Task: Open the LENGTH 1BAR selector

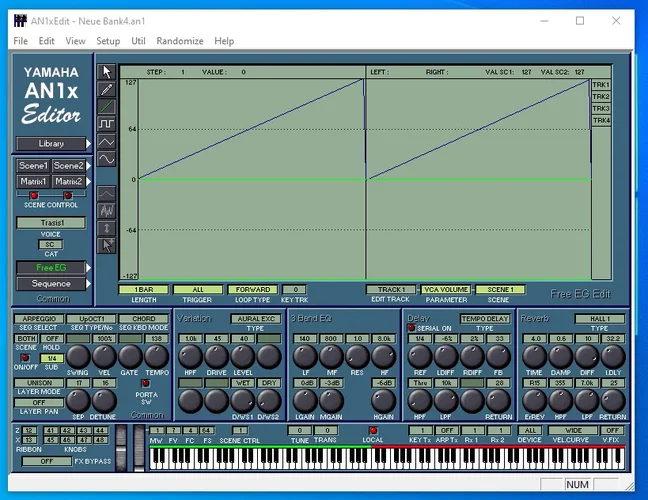Action: point(143,290)
